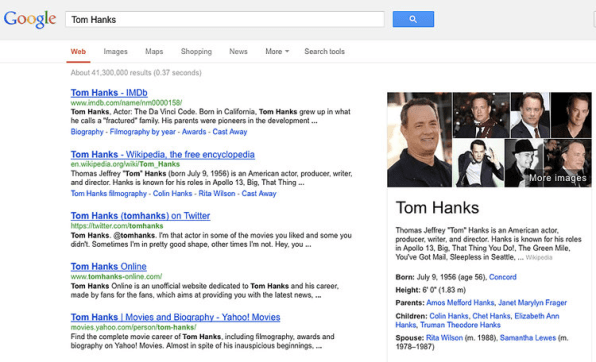Click the About 41,300,000 results text
596x362 pixels.
click(x=136, y=73)
